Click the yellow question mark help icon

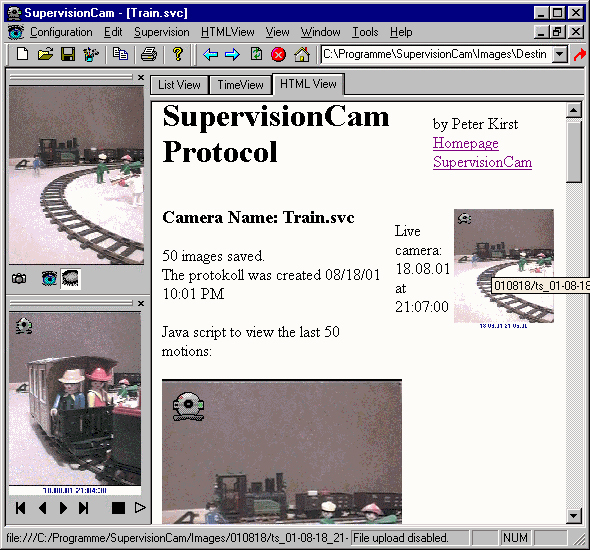[x=178, y=54]
